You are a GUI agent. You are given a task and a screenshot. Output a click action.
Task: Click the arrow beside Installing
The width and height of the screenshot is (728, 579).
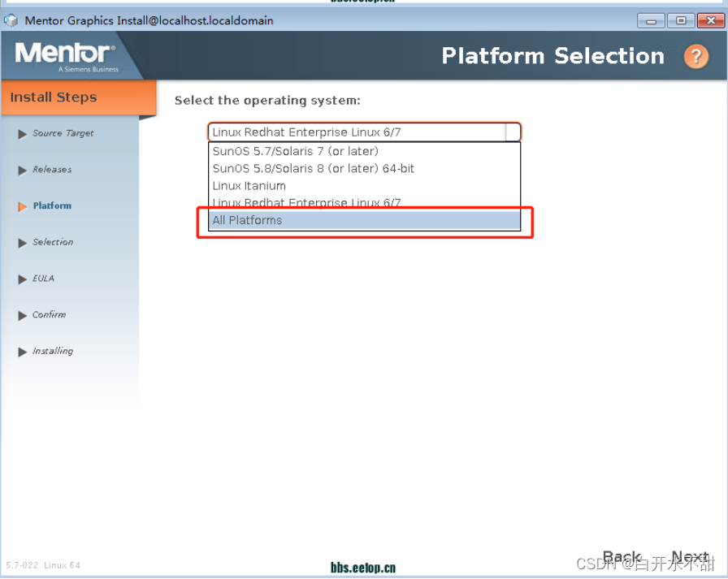[x=22, y=352]
